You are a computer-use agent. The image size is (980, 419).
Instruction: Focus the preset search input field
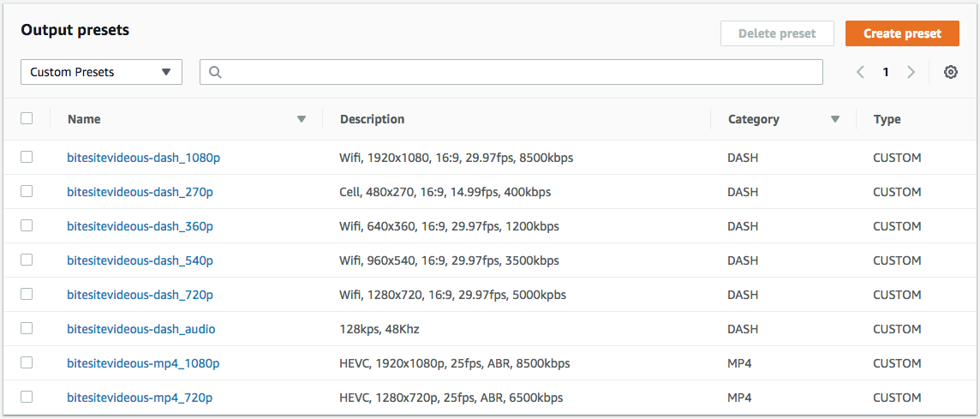[511, 72]
